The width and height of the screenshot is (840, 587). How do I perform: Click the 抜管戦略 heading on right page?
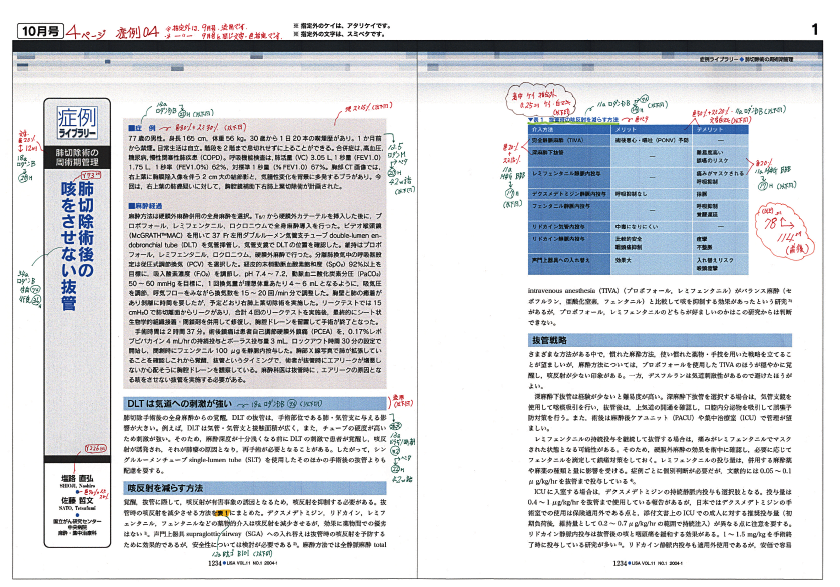tap(547, 341)
